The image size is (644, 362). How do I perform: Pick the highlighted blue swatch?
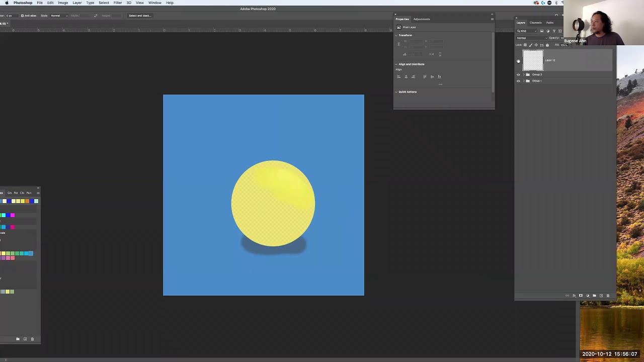31,253
